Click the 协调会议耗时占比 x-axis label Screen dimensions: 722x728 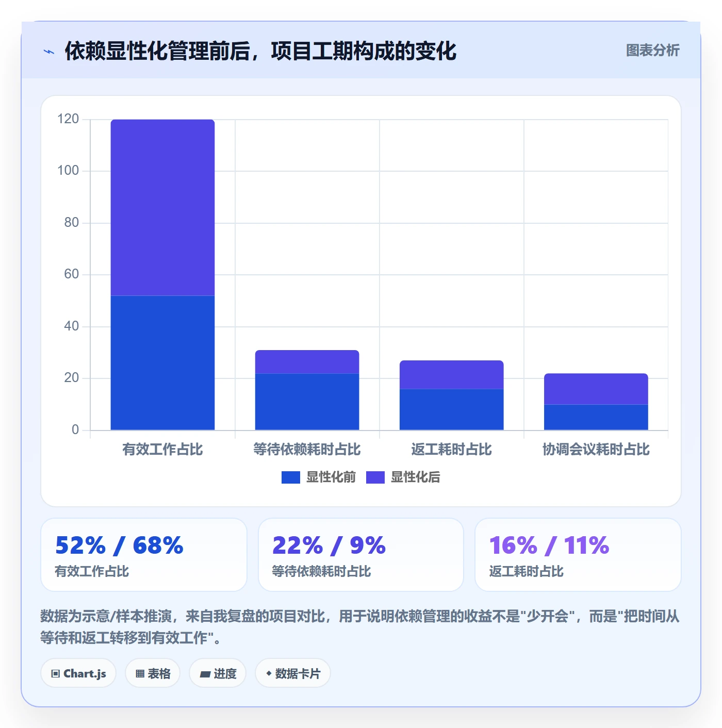pos(596,450)
